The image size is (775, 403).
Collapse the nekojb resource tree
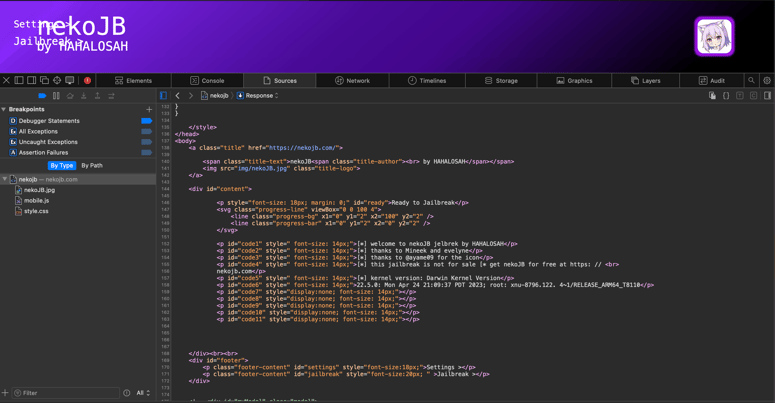(x=5, y=180)
